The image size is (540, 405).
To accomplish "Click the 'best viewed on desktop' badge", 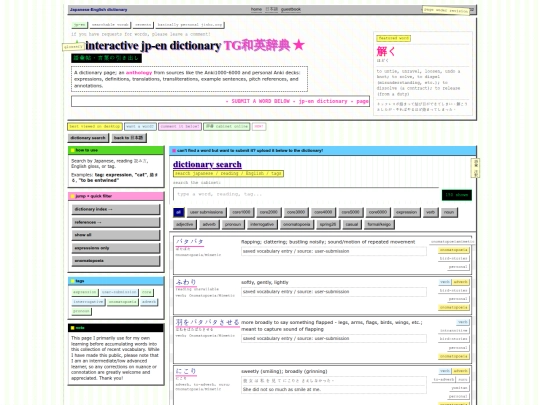I will [95, 126].
